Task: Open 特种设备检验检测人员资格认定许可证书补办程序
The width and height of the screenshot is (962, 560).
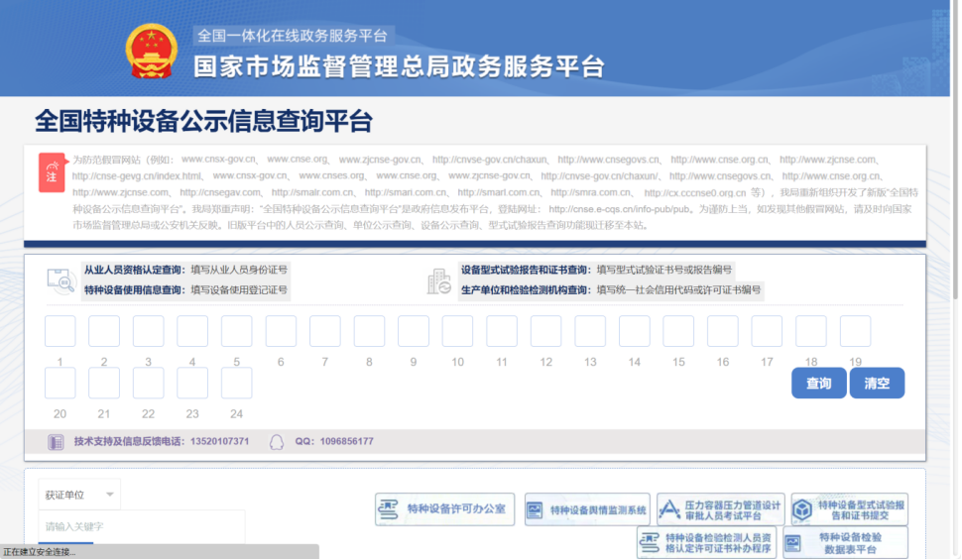Action: click(707, 543)
